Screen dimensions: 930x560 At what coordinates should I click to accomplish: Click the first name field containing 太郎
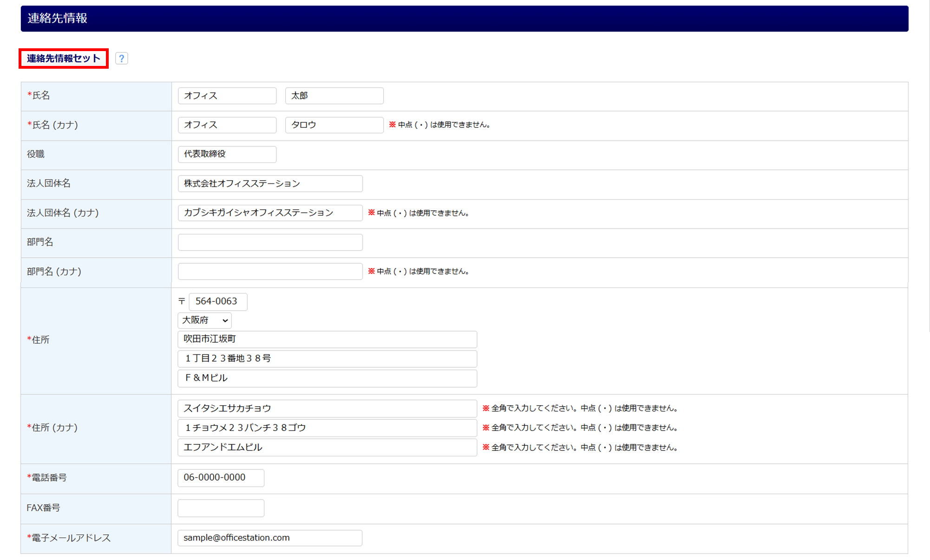click(334, 96)
